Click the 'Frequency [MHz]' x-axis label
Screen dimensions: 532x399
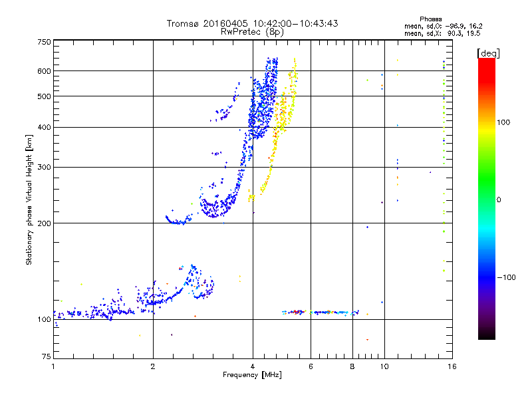(x=252, y=375)
